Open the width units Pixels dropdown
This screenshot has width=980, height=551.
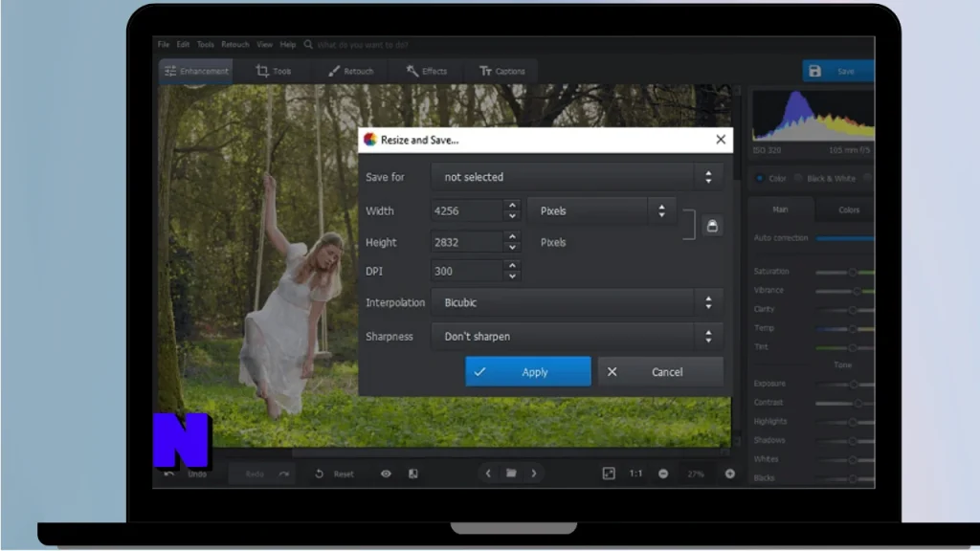pyautogui.click(x=601, y=211)
